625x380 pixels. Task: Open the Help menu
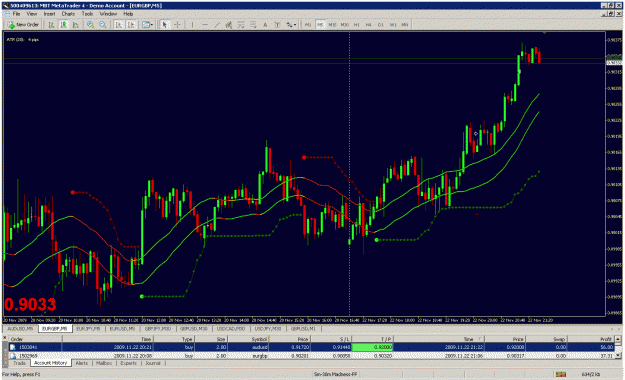coord(128,14)
